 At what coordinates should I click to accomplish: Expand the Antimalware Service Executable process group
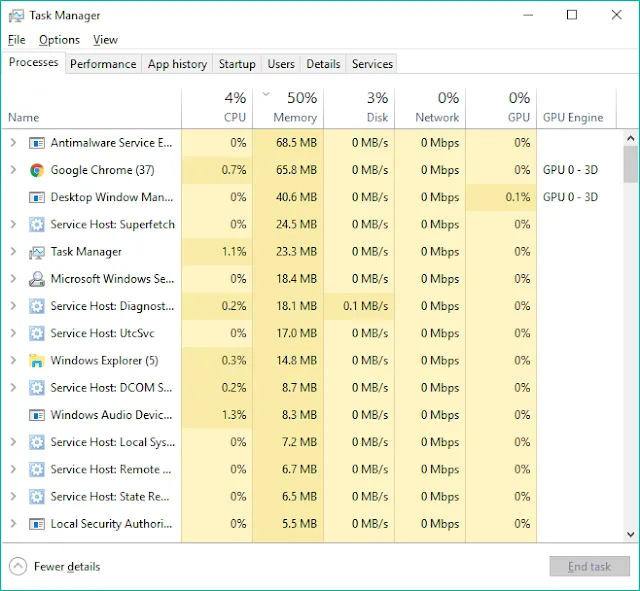click(x=13, y=142)
